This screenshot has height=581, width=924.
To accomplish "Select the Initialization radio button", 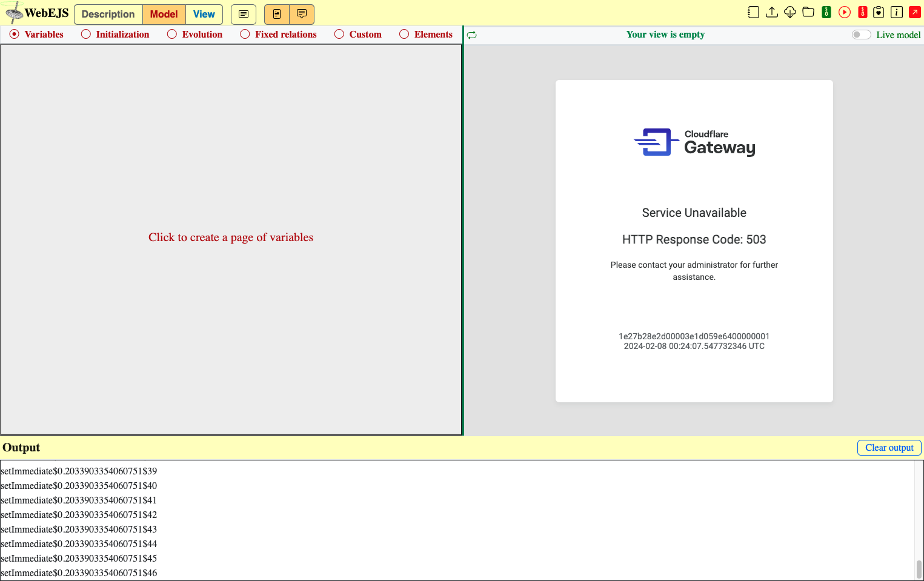I will tap(86, 34).
